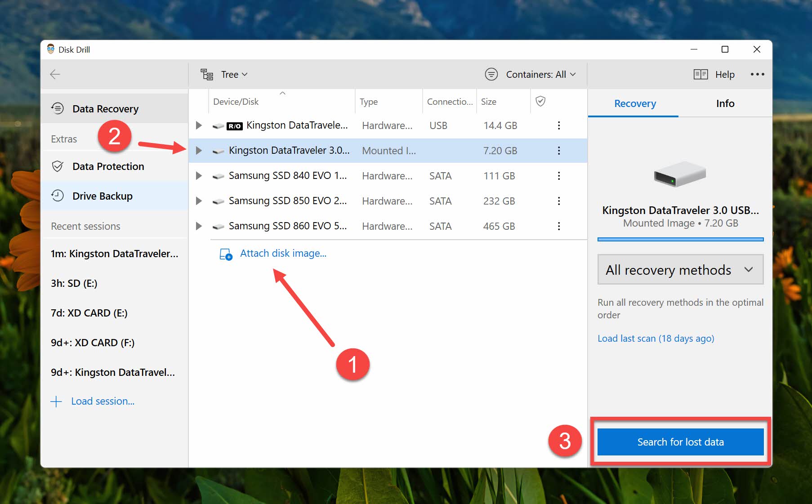The height and width of the screenshot is (504, 812).
Task: Maximize the Disk Drill window
Action: coord(725,49)
